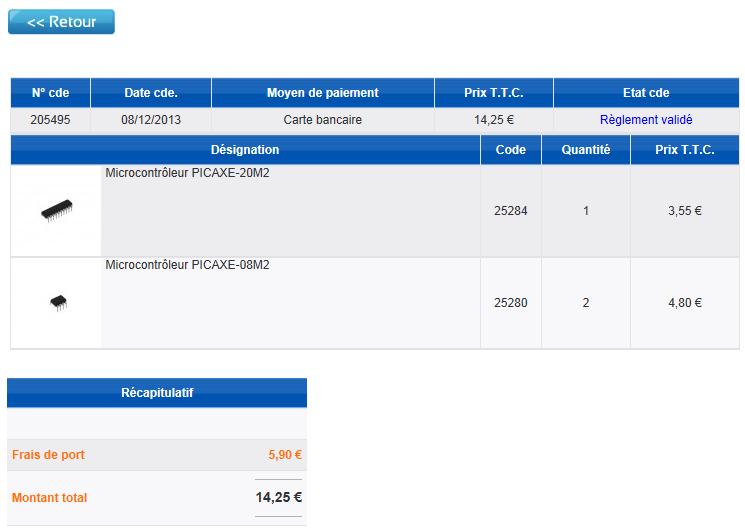Viewport: 745px width, 529px height.
Task: Click the order date 08/12/2013
Action: click(x=151, y=120)
